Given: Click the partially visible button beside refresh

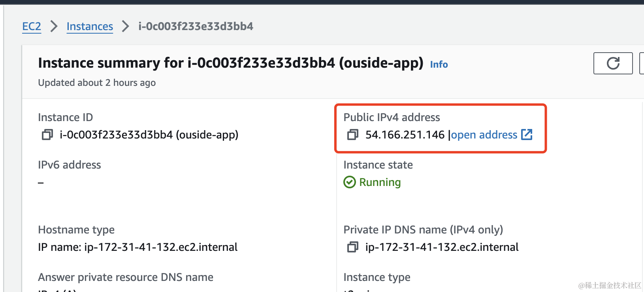Looking at the screenshot, I should click(x=642, y=63).
